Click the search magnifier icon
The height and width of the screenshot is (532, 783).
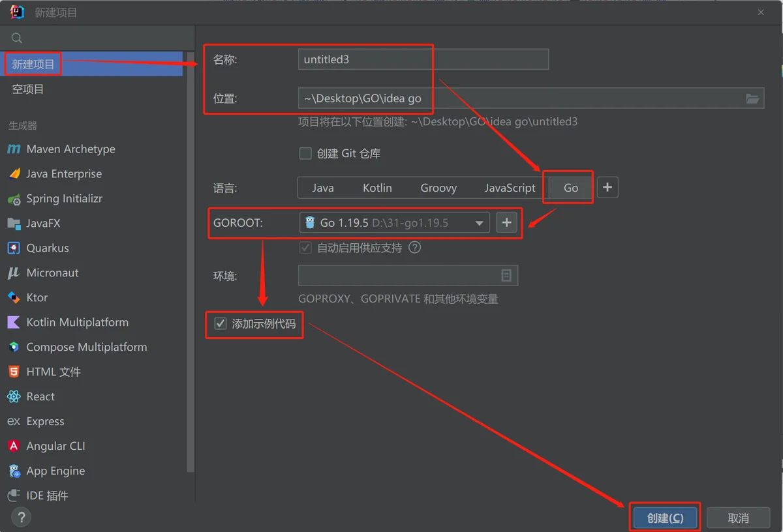[x=17, y=38]
